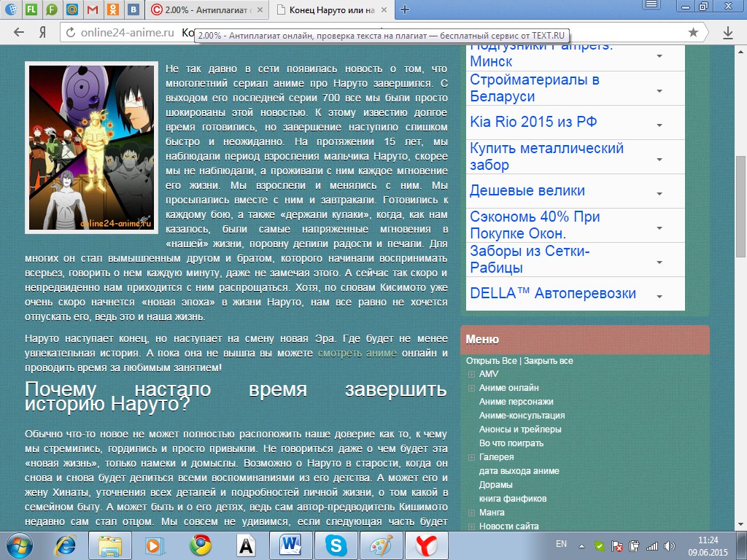Click the page vertical scrollbar thumb

coord(741,206)
